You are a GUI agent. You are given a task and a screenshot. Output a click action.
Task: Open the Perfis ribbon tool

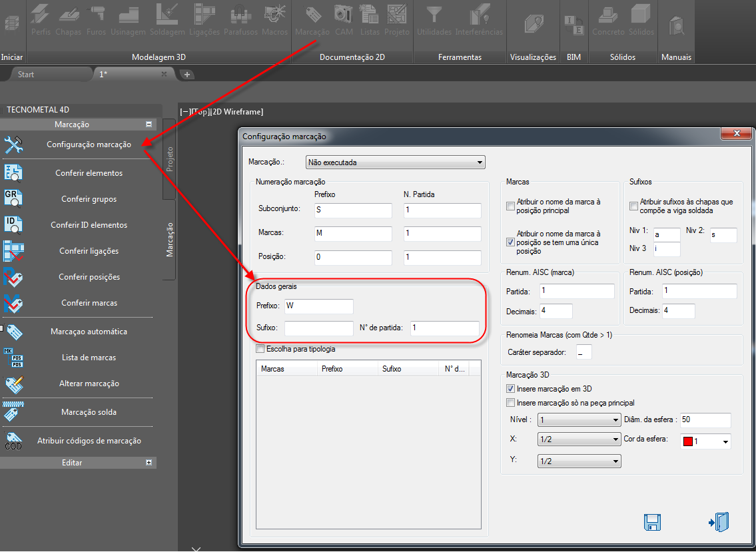tap(41, 20)
